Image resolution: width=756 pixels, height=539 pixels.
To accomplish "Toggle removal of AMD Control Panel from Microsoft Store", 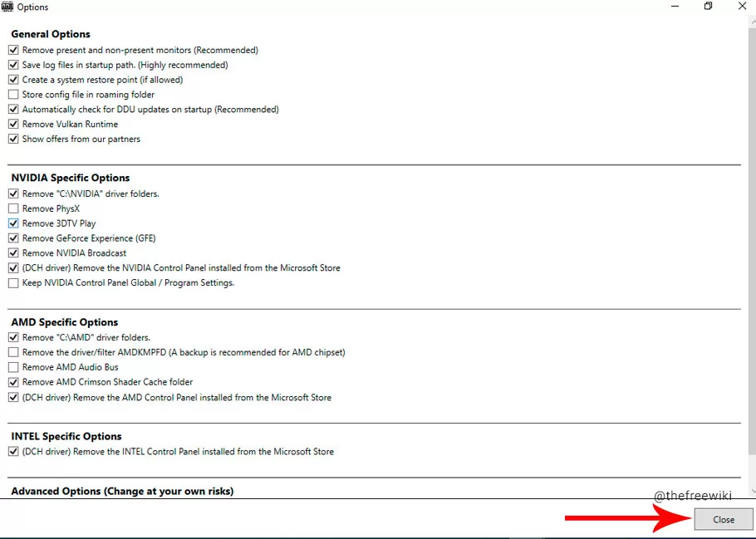I will [x=13, y=398].
